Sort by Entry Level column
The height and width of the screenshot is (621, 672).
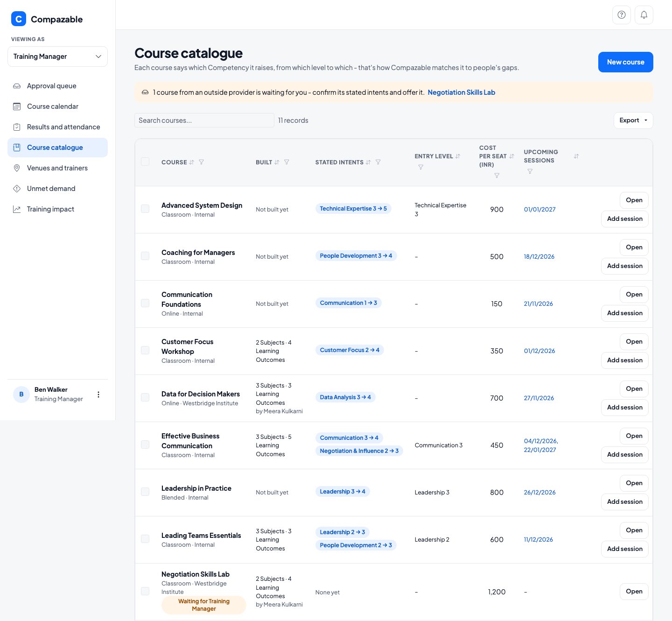click(x=458, y=156)
